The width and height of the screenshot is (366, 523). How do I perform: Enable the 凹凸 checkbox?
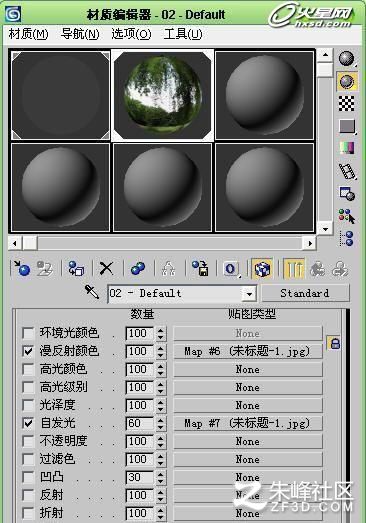tap(28, 477)
